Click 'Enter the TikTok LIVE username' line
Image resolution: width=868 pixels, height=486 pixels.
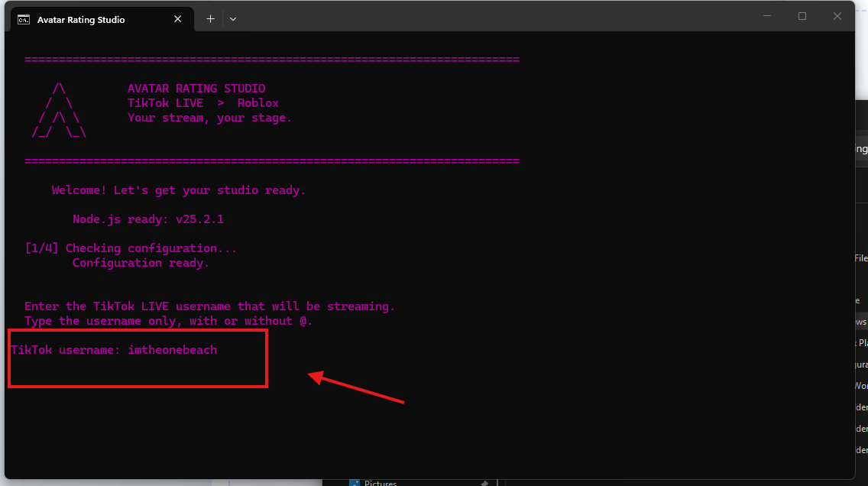[x=209, y=306]
